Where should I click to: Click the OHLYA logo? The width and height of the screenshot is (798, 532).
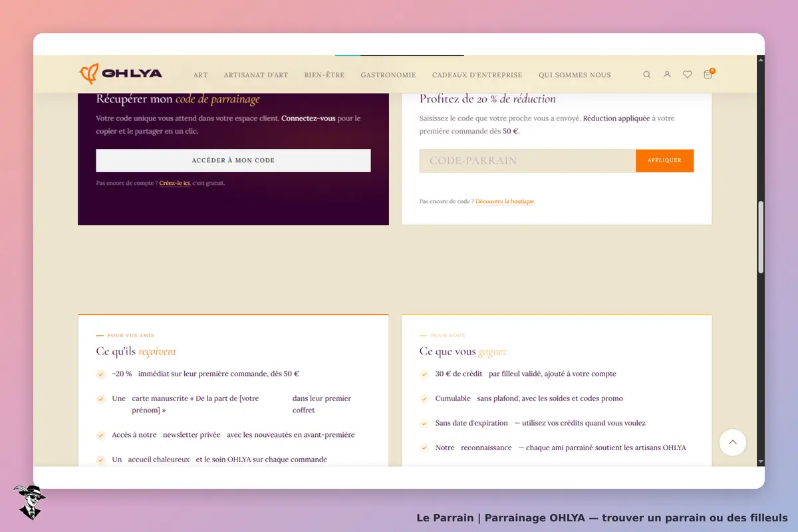point(121,74)
